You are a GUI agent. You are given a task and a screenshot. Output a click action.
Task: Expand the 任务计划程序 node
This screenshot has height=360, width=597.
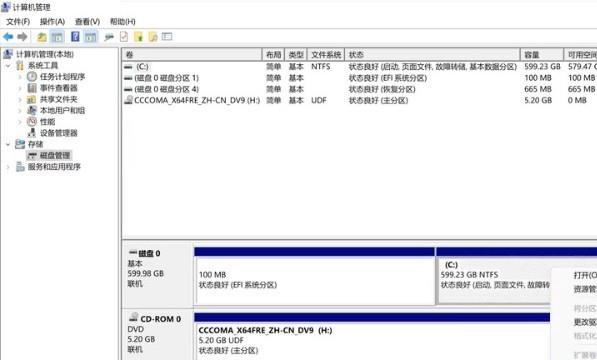(20, 77)
